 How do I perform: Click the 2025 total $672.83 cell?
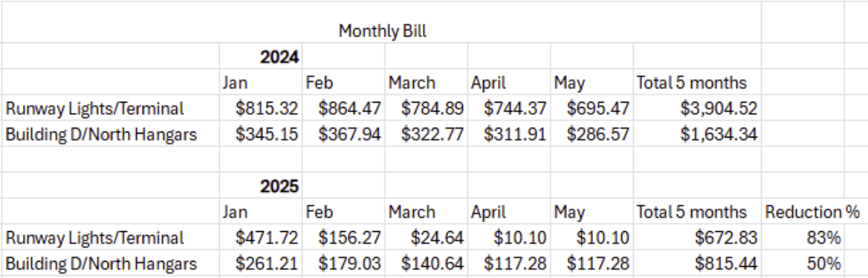[698, 238]
